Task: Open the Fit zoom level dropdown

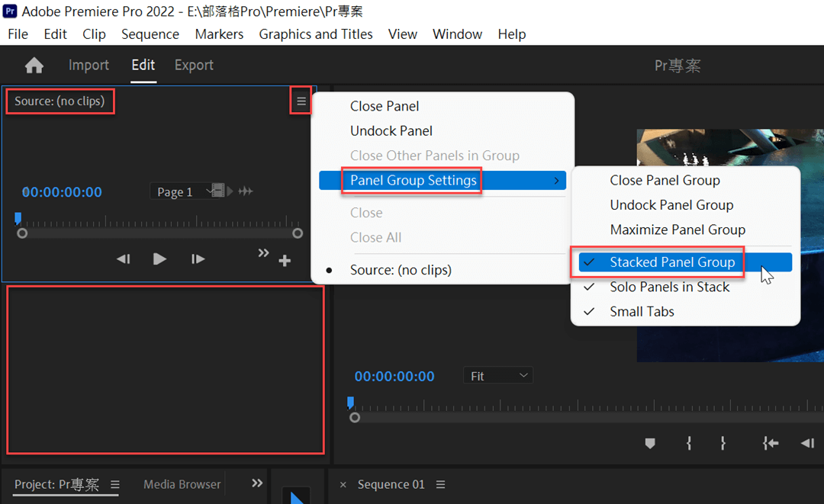Action: 498,376
